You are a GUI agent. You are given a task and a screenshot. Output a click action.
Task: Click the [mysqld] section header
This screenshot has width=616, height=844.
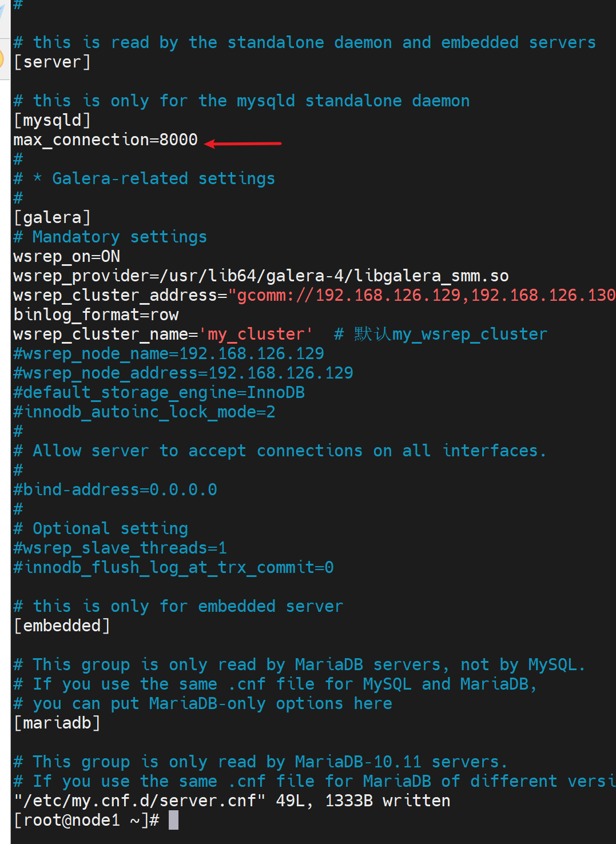click(x=52, y=120)
